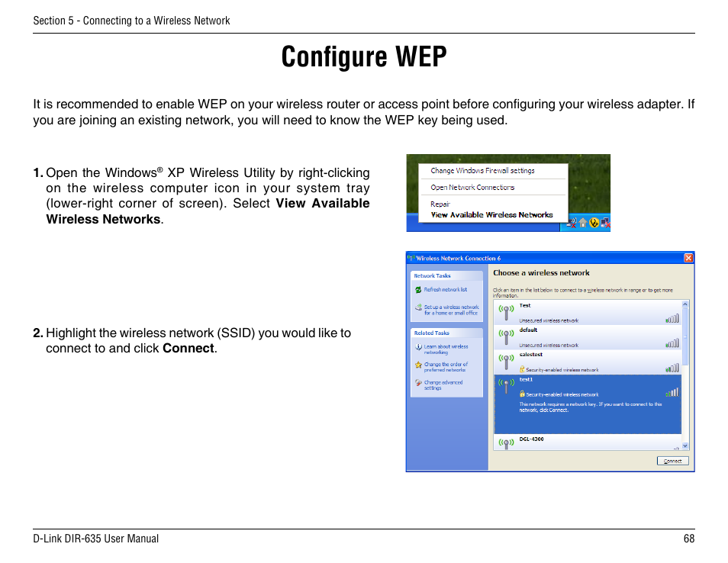Click the gray house icon in system tray
The image size is (728, 563).
[x=583, y=224]
